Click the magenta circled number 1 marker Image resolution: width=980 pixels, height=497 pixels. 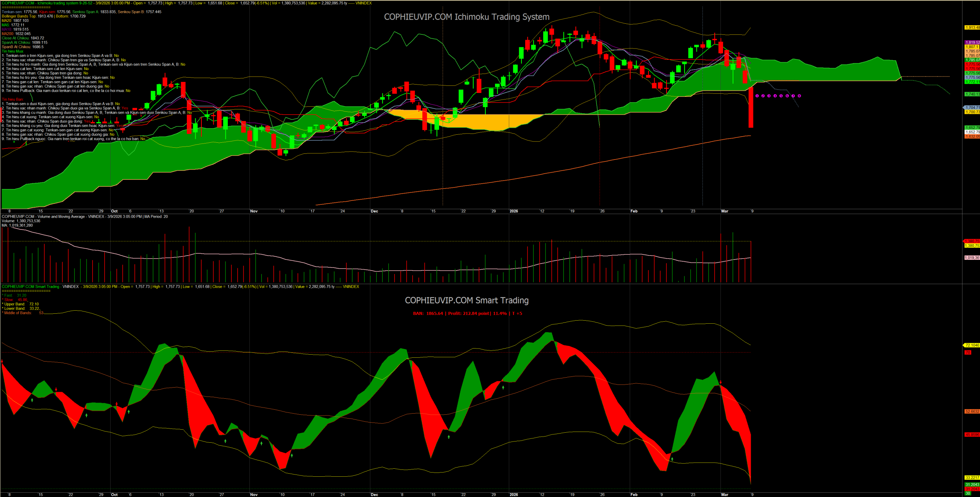[x=757, y=96]
